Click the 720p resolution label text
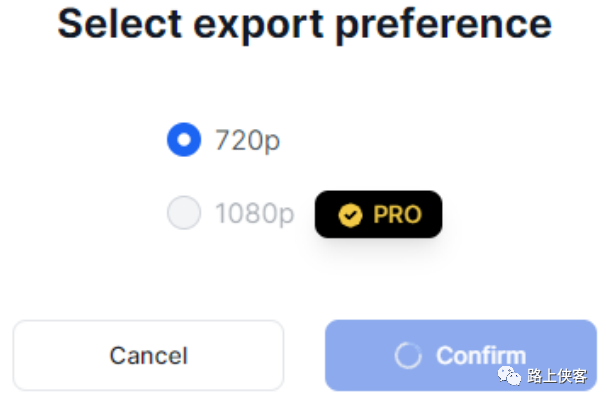 [247, 141]
